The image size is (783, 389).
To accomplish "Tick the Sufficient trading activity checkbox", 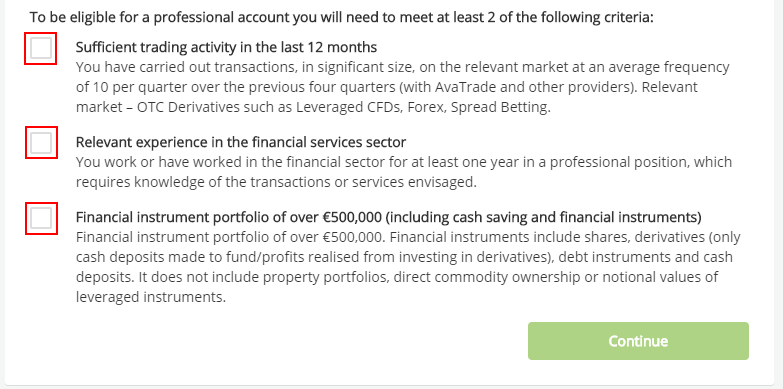I will (x=40, y=48).
